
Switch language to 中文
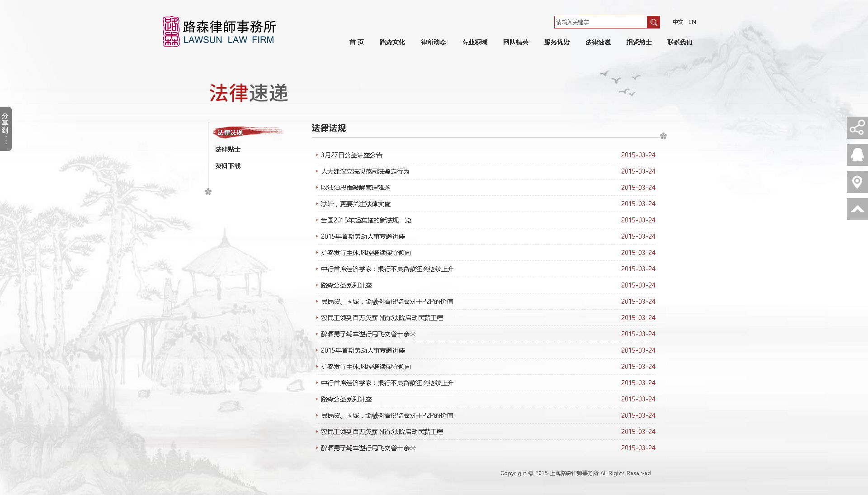677,22
